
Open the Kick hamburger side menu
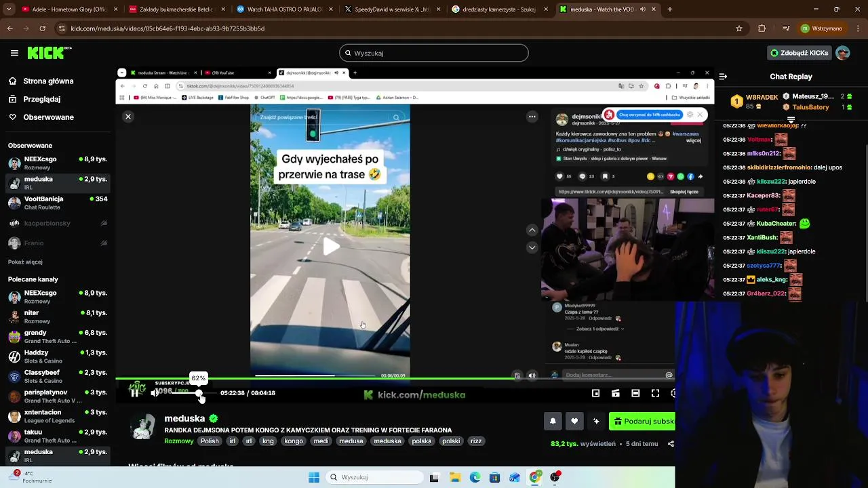tap(14, 53)
